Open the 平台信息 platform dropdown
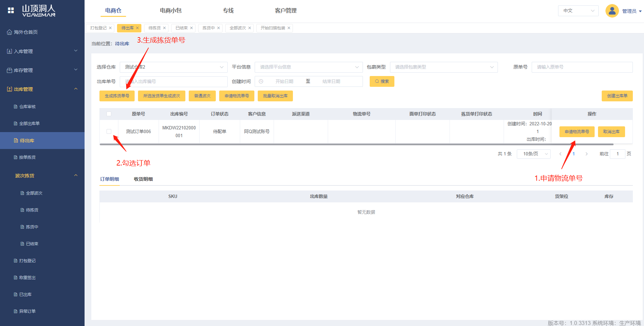The image size is (644, 326). coord(308,67)
